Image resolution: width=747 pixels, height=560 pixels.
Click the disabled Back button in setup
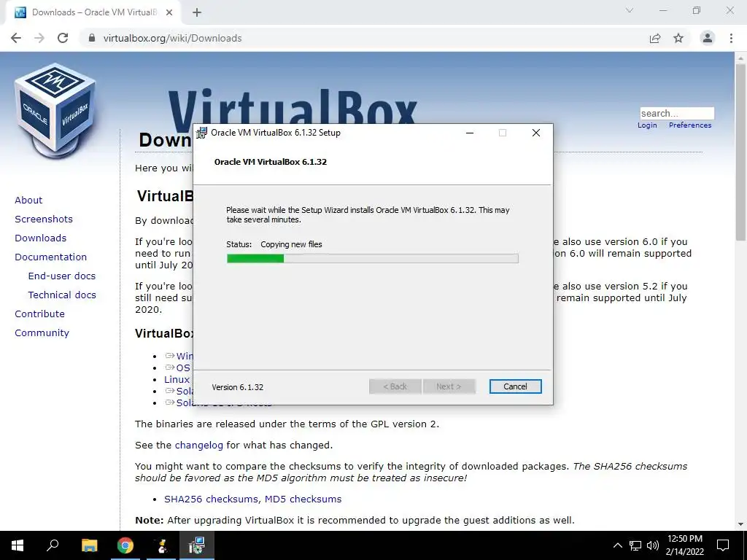coord(395,386)
